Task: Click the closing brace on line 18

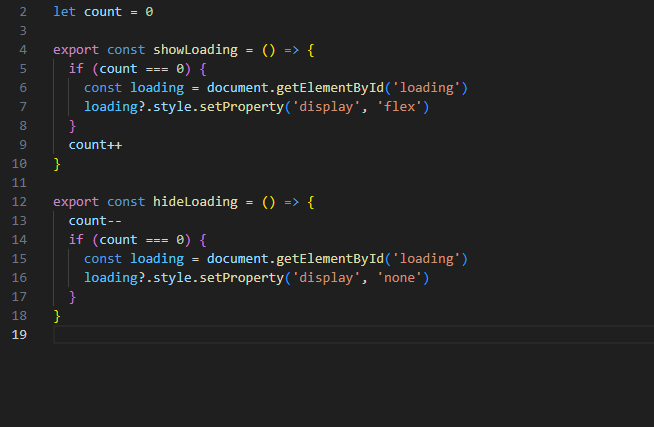Action: 57,316
